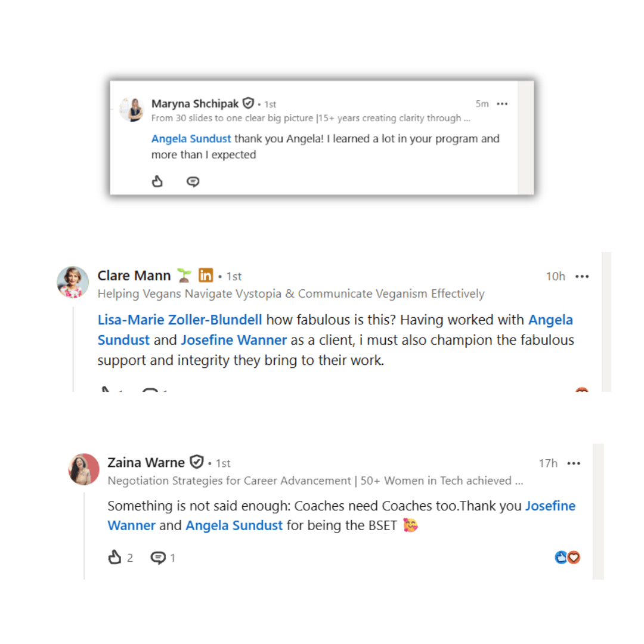Click Maryna Shchipak's verified shield badge

[248, 103]
